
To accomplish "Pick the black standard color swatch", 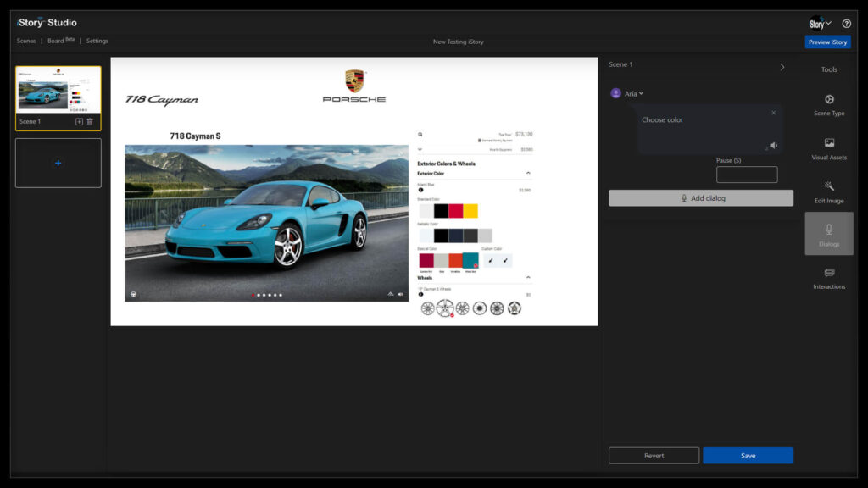I will click(x=441, y=211).
